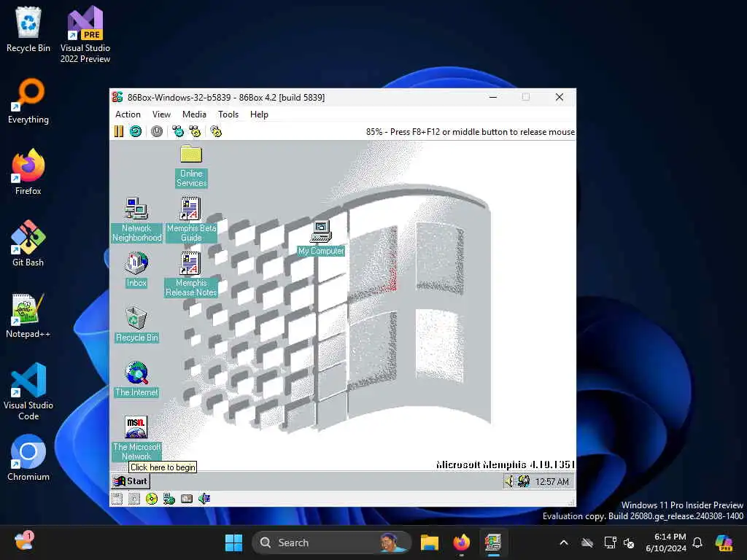Select Git Bash desktop shortcut
This screenshot has width=747, height=560.
pos(28,244)
